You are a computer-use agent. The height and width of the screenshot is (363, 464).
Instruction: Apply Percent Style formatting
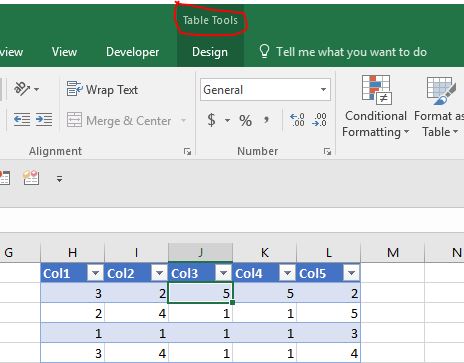245,120
